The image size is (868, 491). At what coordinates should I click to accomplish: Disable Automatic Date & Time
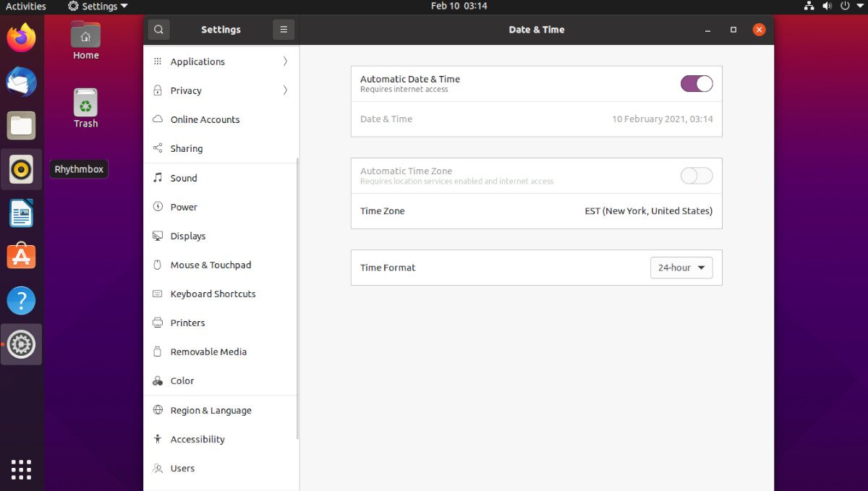695,83
